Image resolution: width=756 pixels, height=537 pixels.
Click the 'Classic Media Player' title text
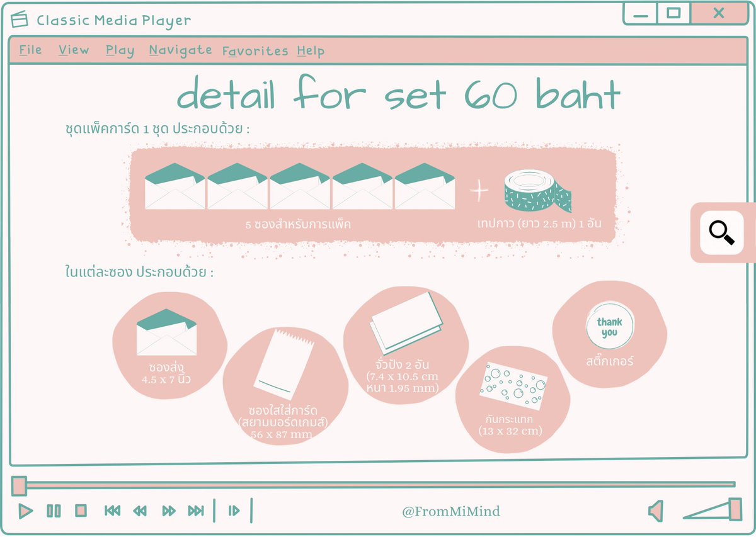113,20
